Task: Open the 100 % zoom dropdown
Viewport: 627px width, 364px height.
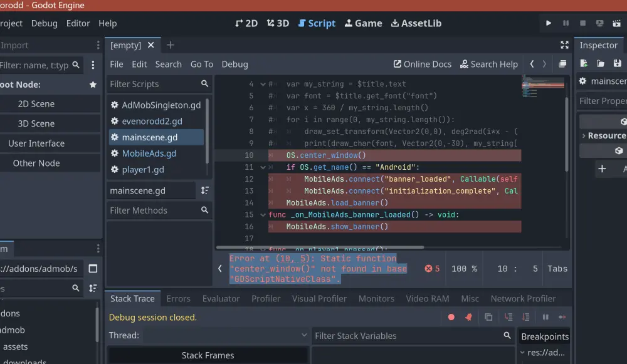Action: coord(464,269)
